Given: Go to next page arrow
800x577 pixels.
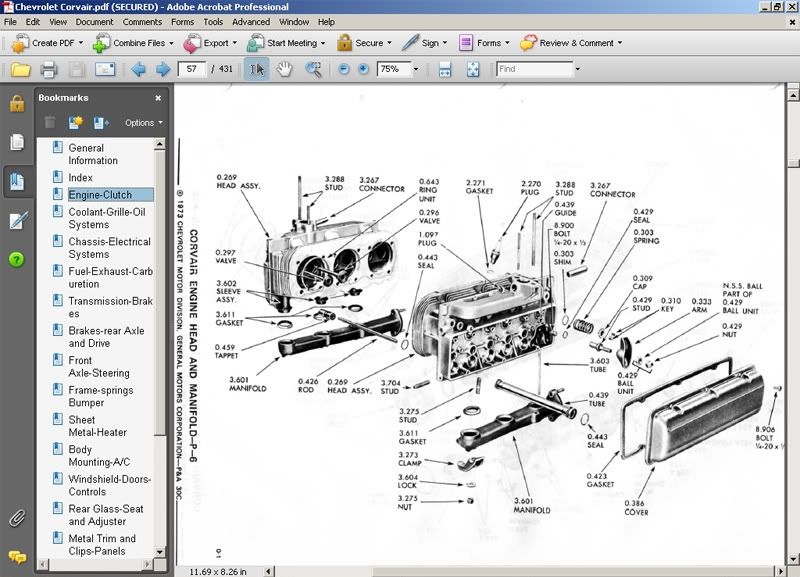Looking at the screenshot, I should 163,69.
